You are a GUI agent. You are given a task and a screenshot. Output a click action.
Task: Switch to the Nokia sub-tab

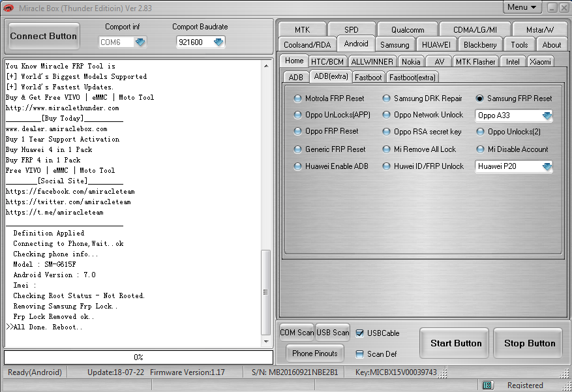[x=411, y=61]
